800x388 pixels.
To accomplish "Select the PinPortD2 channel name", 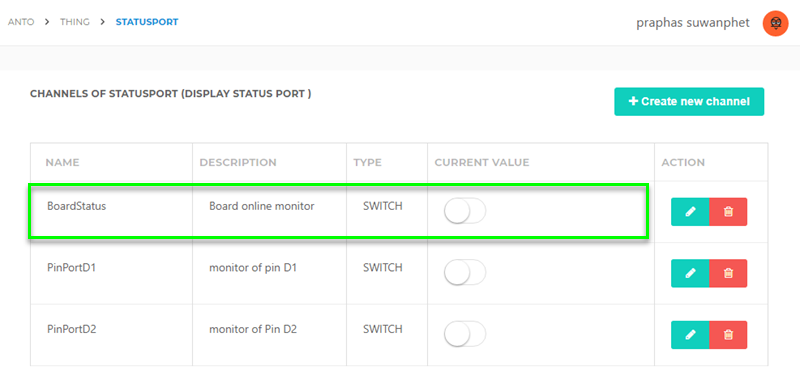I will 71,329.
